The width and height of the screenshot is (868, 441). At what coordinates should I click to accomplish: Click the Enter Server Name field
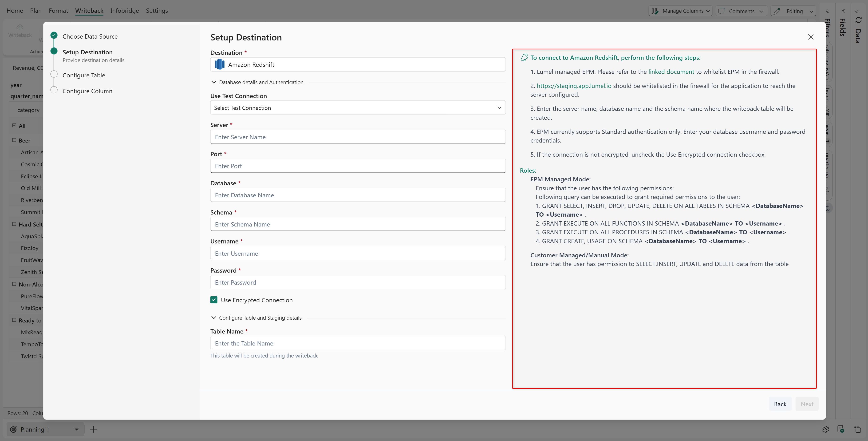(358, 137)
